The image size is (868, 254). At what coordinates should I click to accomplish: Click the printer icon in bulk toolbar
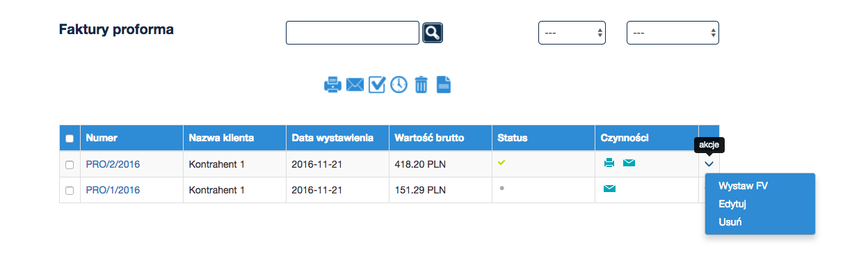[x=332, y=85]
